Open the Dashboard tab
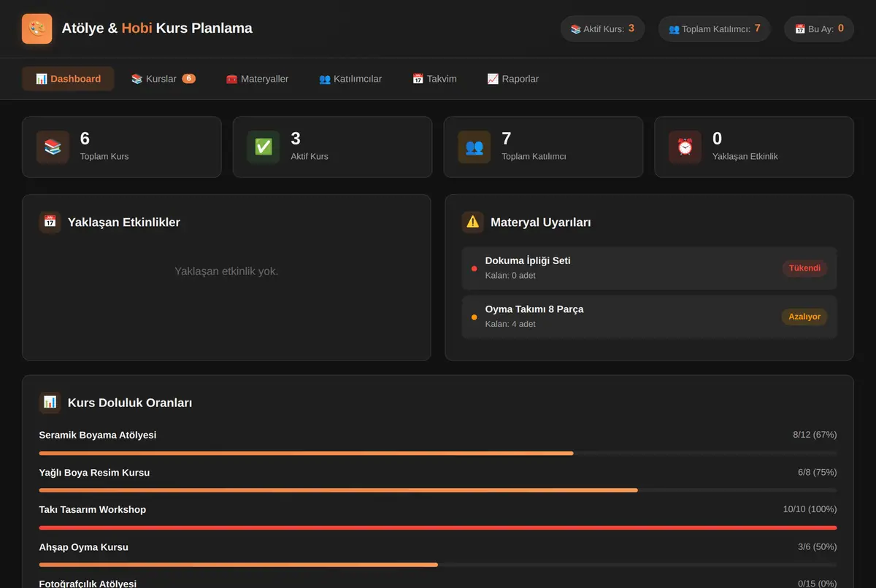The width and height of the screenshot is (876, 588). click(x=68, y=79)
